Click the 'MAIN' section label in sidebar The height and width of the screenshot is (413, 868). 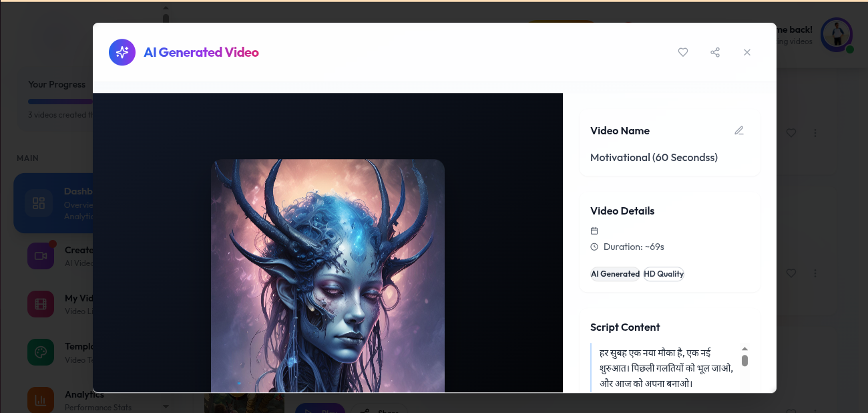tap(28, 158)
